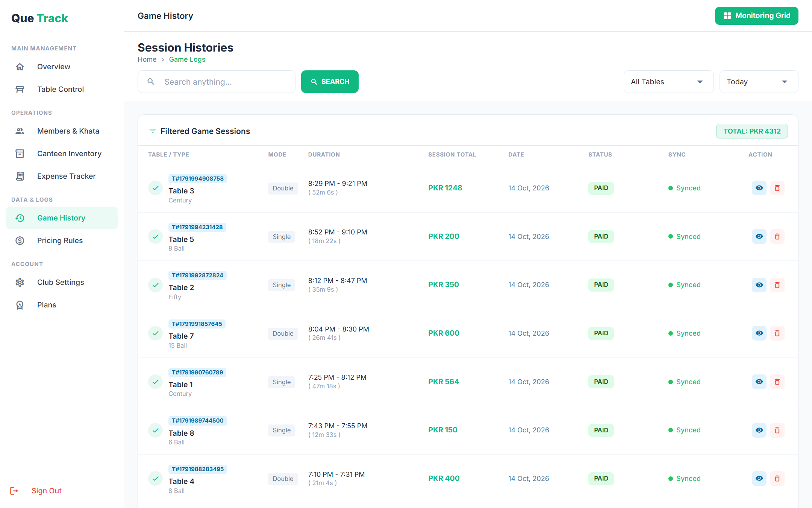This screenshot has height=508, width=812.
Task: Delete the Table 5 8 Ball session
Action: click(x=777, y=237)
